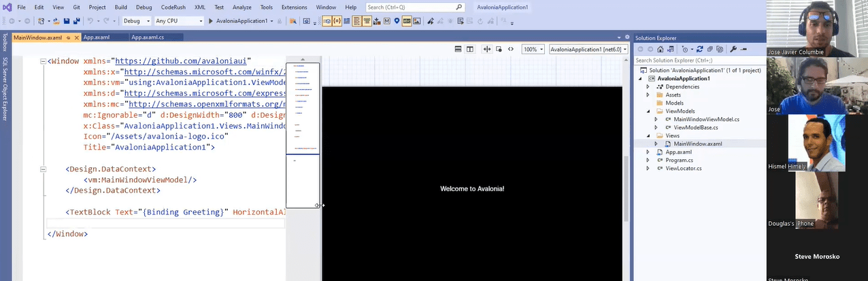Image resolution: width=868 pixels, height=281 pixels.
Task: Click the Collapse All icon in Solution Explorer
Action: point(710,49)
